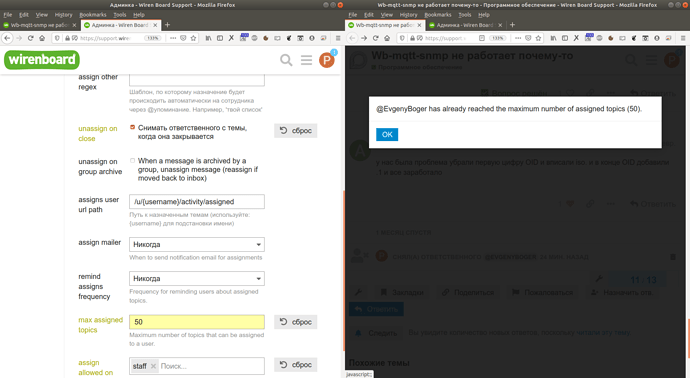Remove the staff tag from assign allowed on
This screenshot has height=378, width=690.
153,366
